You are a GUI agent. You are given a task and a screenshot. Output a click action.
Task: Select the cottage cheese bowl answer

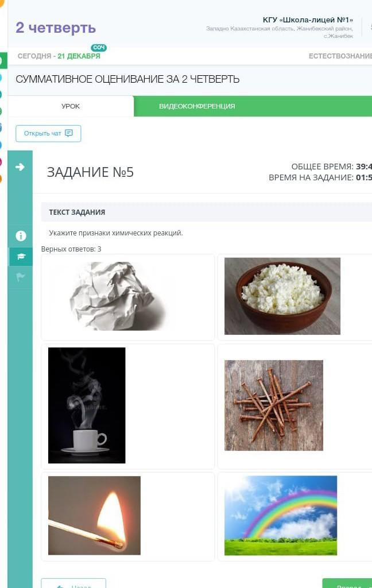coord(282,296)
